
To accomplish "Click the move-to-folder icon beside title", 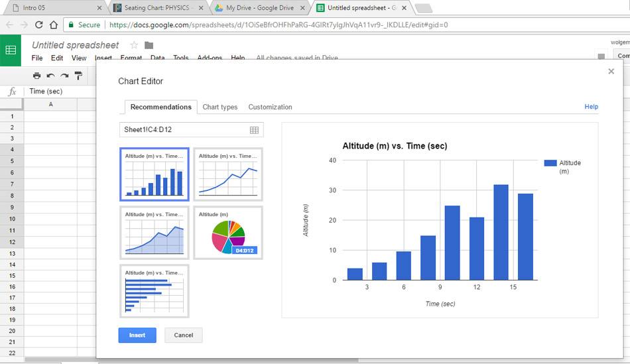I will (149, 45).
